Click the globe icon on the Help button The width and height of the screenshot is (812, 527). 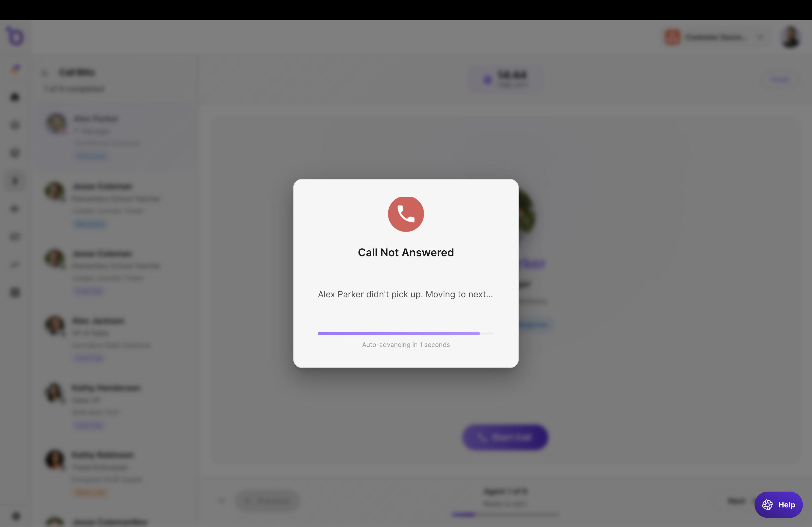[767, 505]
